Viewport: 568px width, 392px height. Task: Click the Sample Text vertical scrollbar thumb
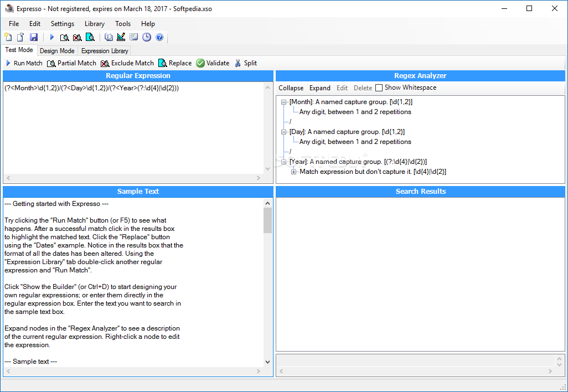pyautogui.click(x=268, y=220)
